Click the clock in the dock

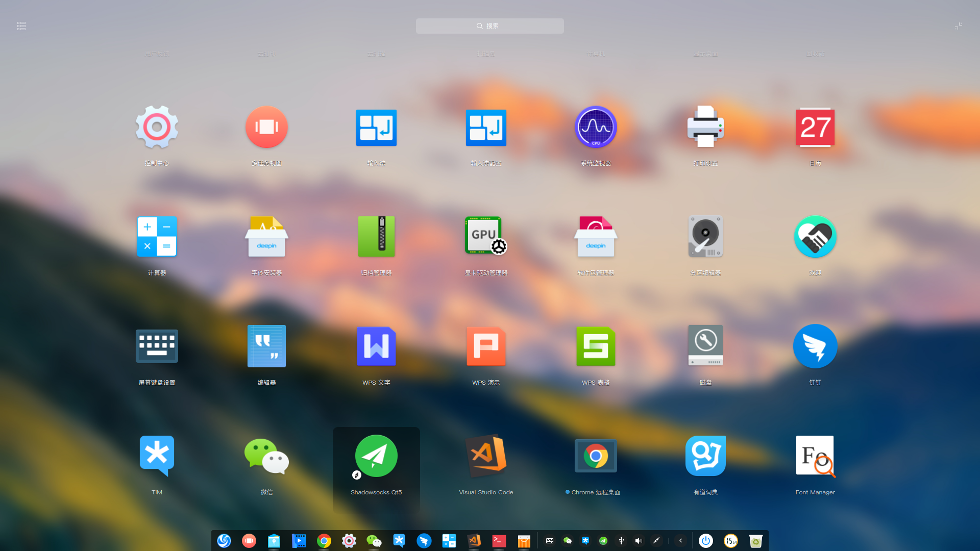tap(731, 541)
